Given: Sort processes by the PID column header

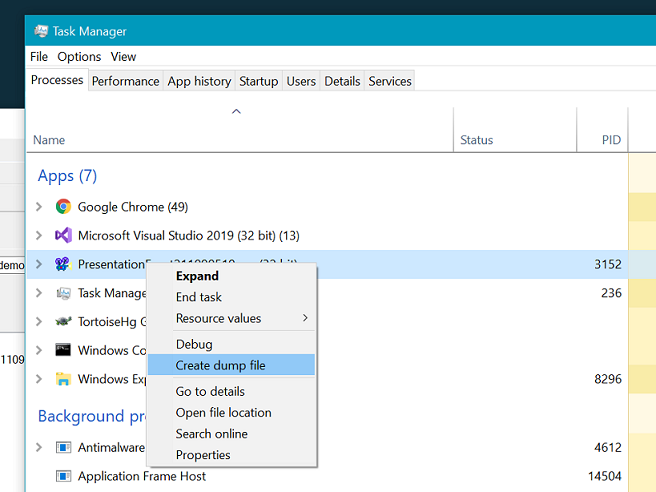Looking at the screenshot, I should point(611,140).
